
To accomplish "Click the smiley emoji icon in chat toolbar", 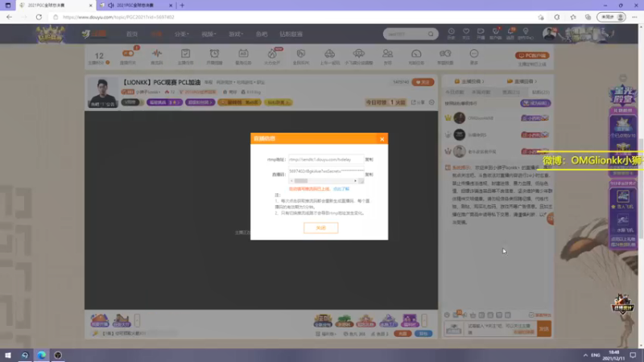I will [447, 315].
